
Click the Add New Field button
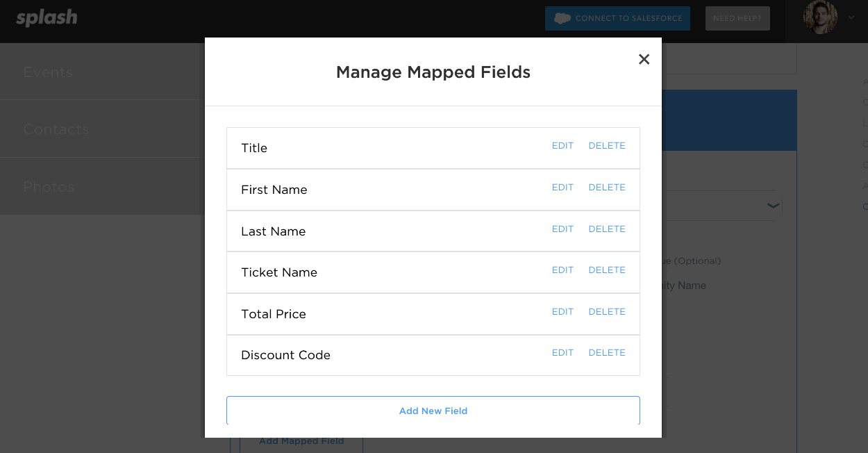pos(433,411)
